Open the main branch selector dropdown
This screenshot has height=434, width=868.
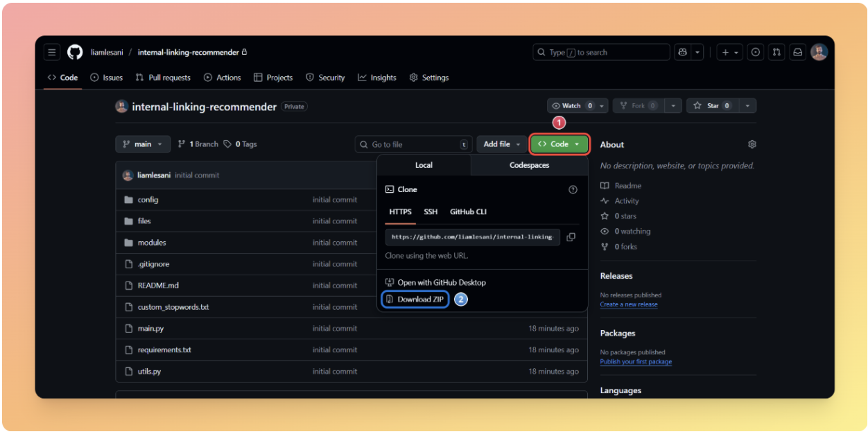pyautogui.click(x=142, y=144)
